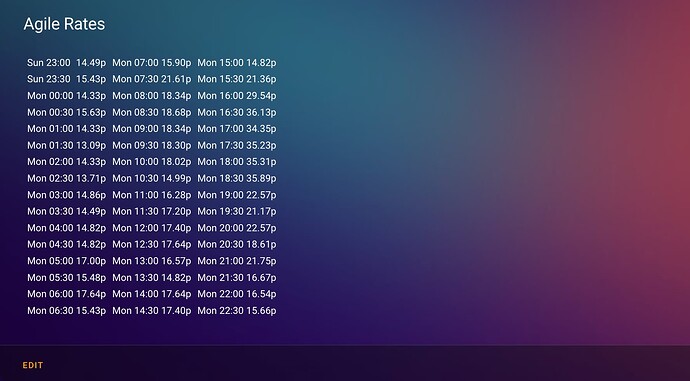Select the Mon 07:00 15.90p rate
The height and width of the screenshot is (381, 690).
pos(152,63)
